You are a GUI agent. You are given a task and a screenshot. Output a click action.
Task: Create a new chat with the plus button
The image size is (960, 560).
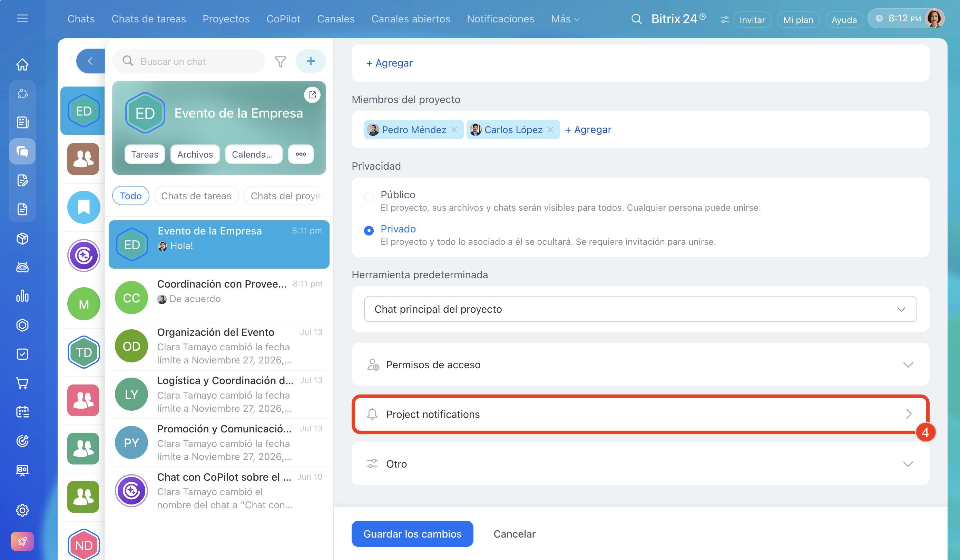(x=311, y=61)
